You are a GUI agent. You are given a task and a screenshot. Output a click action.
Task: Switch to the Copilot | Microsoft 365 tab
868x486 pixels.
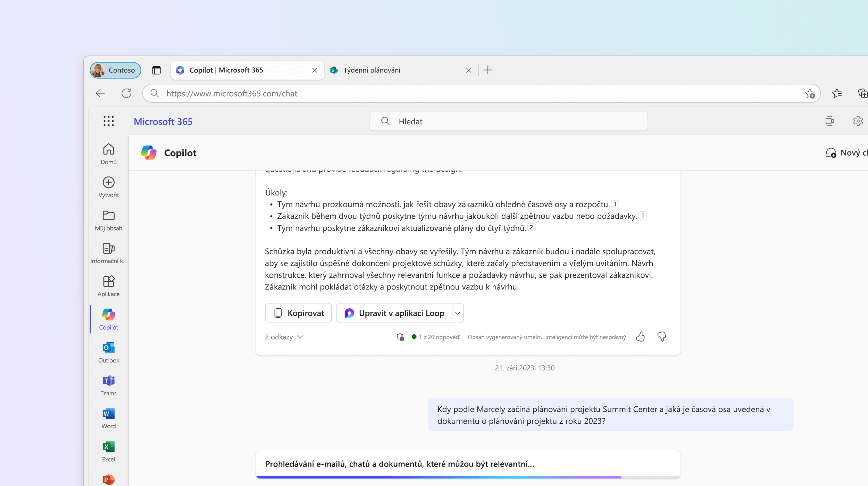(x=247, y=70)
